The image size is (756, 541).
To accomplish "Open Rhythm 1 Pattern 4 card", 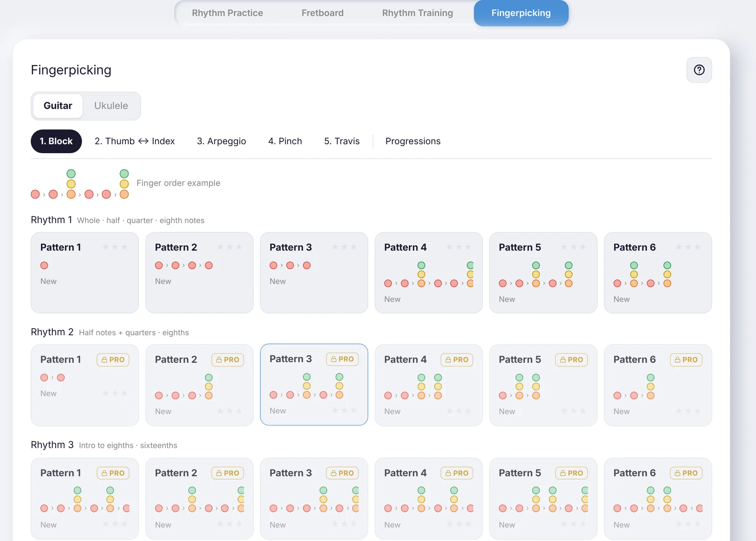I will [x=429, y=272].
